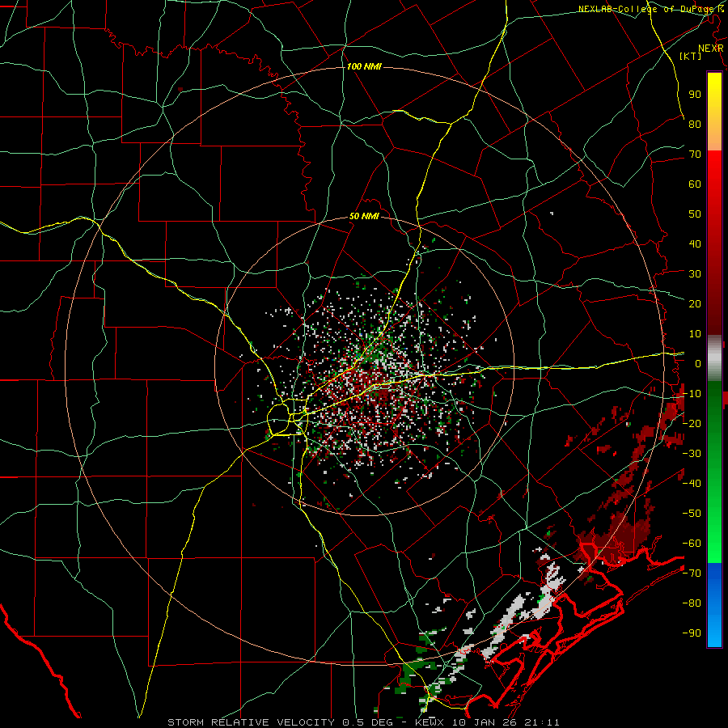Click the 40 value on the velocity scale
This screenshot has height=728, width=728.
pyautogui.click(x=695, y=243)
